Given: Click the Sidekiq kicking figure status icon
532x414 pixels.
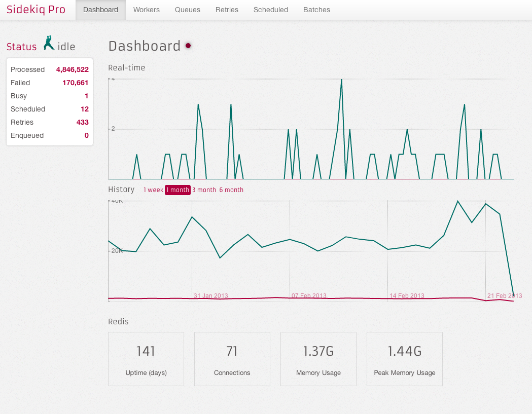Looking at the screenshot, I should (49, 44).
